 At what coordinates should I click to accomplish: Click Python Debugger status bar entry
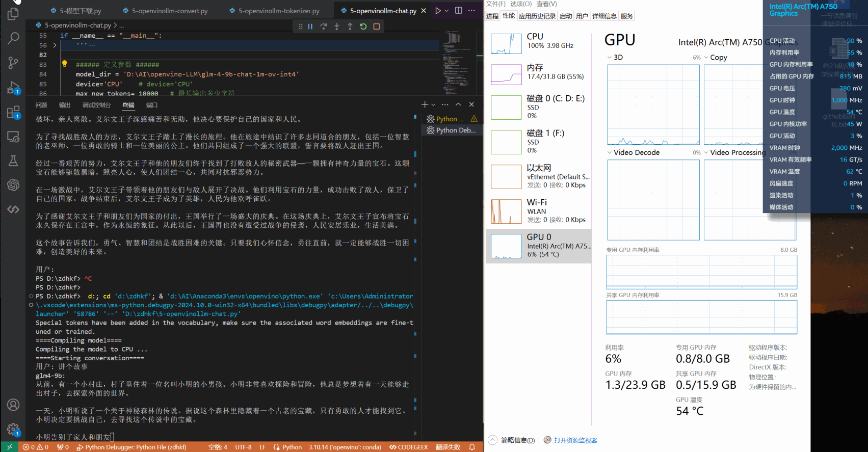[x=131, y=447]
